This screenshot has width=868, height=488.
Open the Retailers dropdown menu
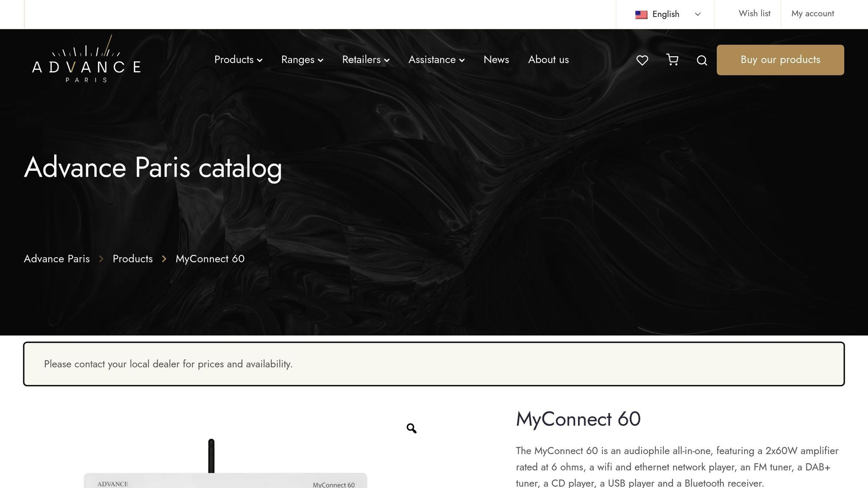point(366,60)
